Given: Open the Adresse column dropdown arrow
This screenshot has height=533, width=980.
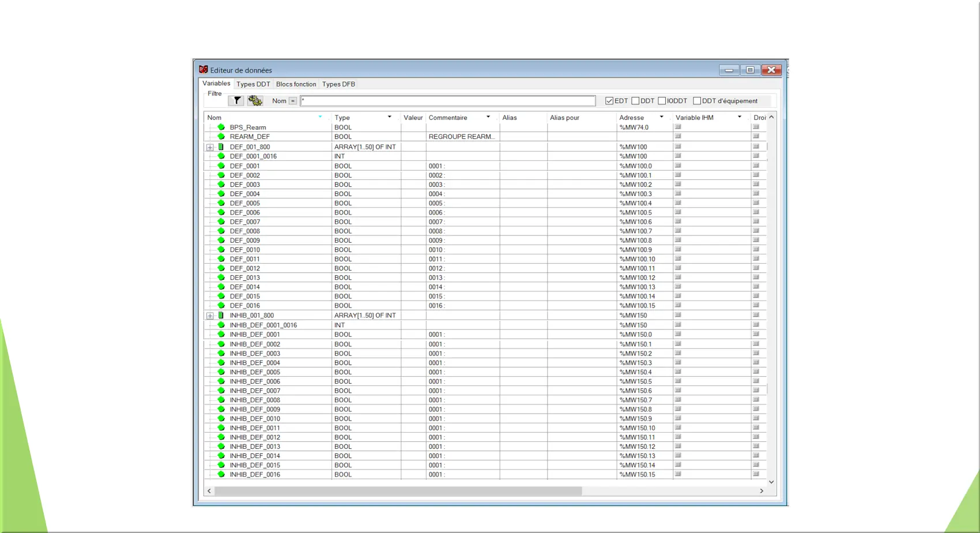Looking at the screenshot, I should tap(662, 117).
